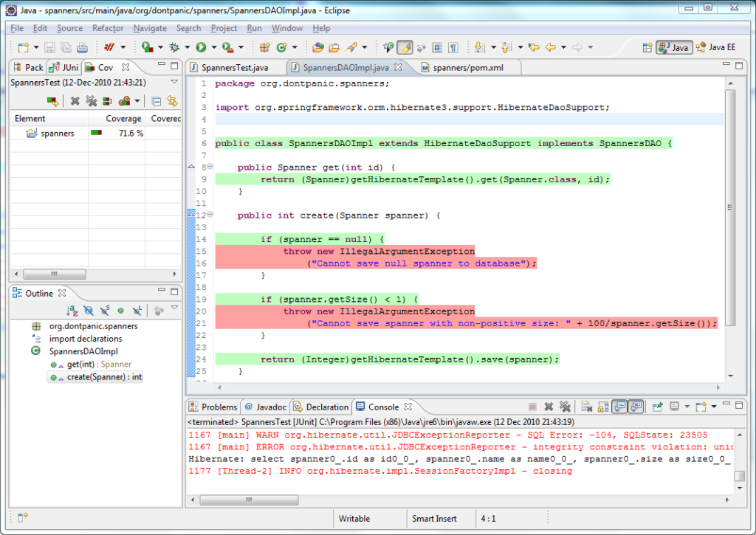This screenshot has width=756, height=535.
Task: Click the green Run button icon
Action: click(x=201, y=47)
